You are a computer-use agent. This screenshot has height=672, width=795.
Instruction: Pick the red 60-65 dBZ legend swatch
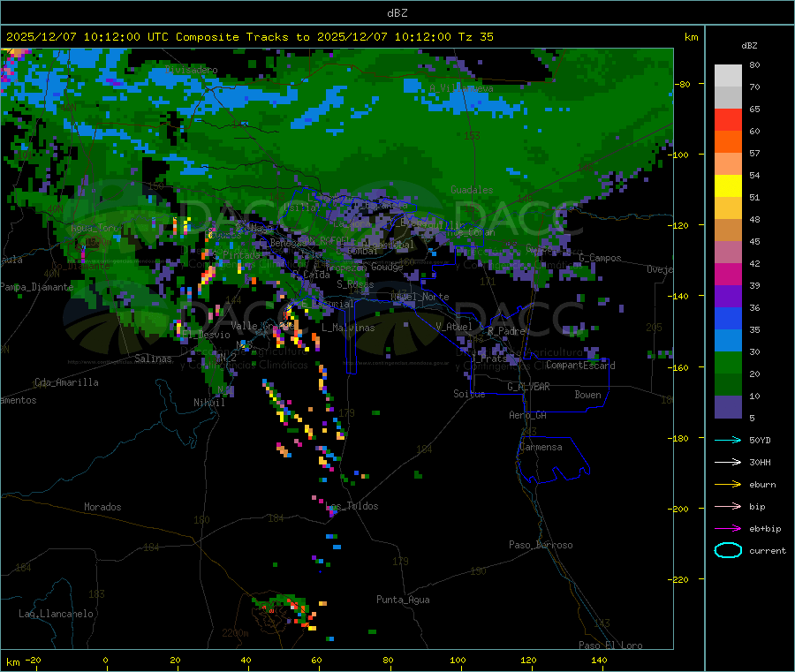(728, 120)
